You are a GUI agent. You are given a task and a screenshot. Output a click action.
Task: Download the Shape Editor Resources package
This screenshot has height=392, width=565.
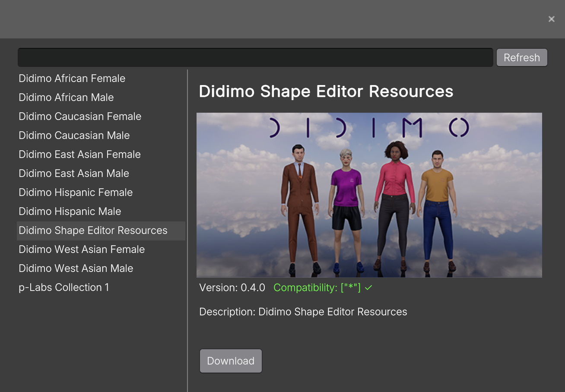tap(231, 361)
